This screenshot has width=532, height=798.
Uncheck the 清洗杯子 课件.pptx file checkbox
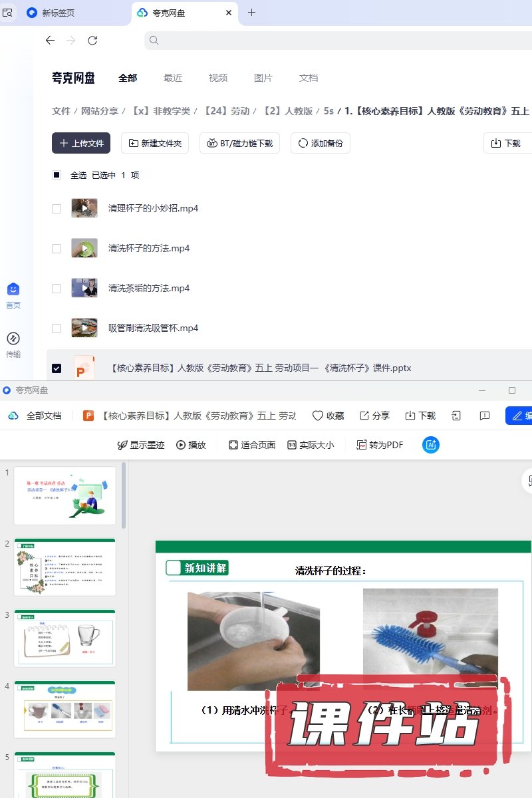point(57,368)
